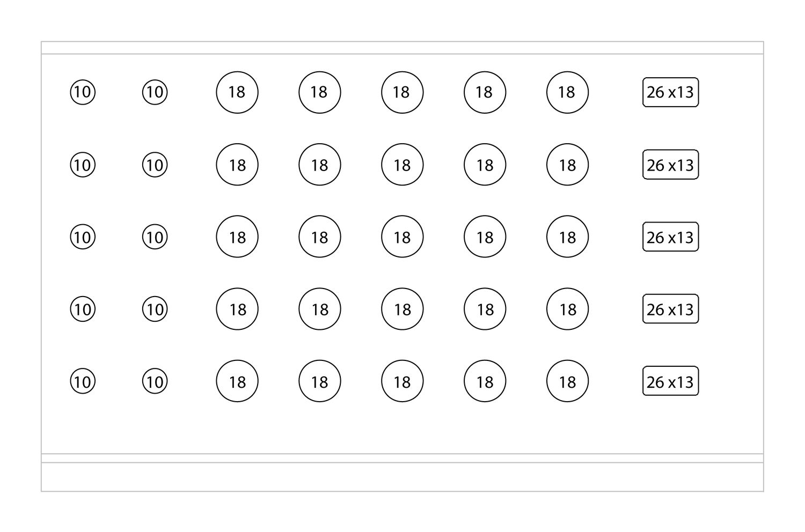Select the last 18 circle in the top row

(x=567, y=92)
